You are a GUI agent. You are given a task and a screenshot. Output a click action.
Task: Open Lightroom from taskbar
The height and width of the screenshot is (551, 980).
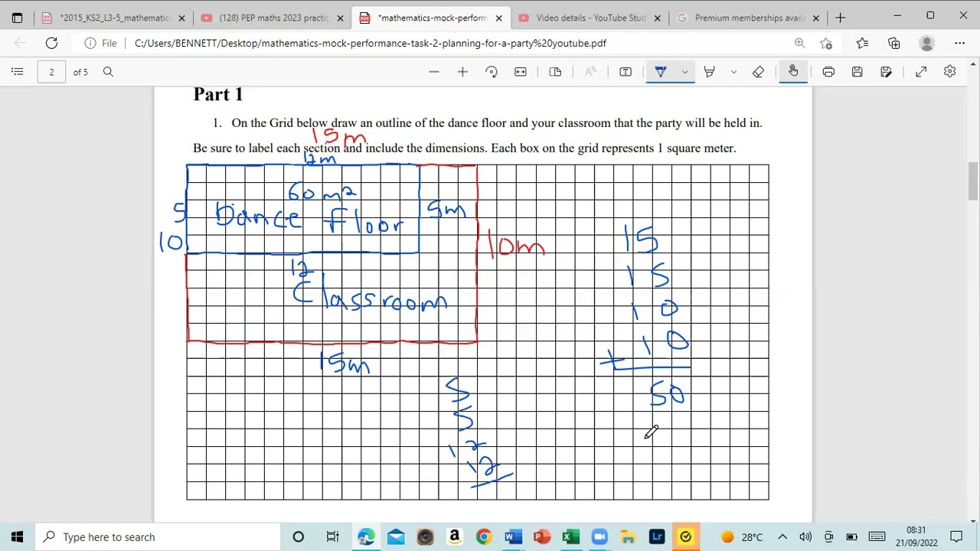(x=657, y=536)
